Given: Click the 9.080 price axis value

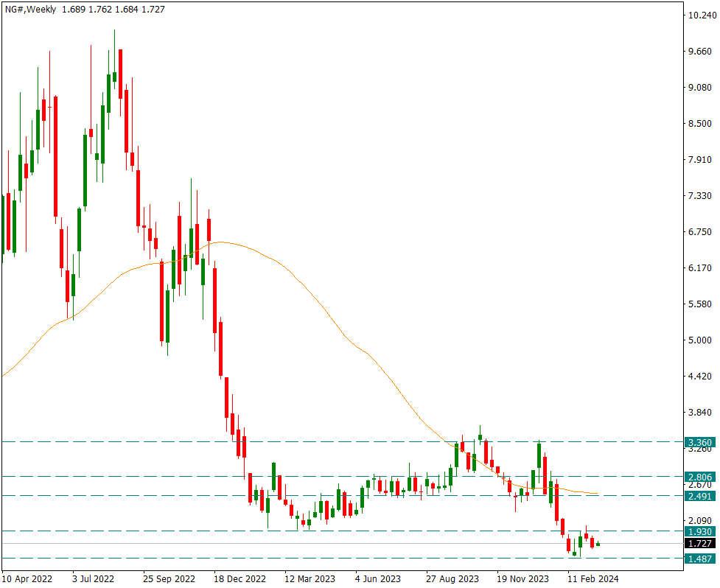Looking at the screenshot, I should [x=700, y=87].
